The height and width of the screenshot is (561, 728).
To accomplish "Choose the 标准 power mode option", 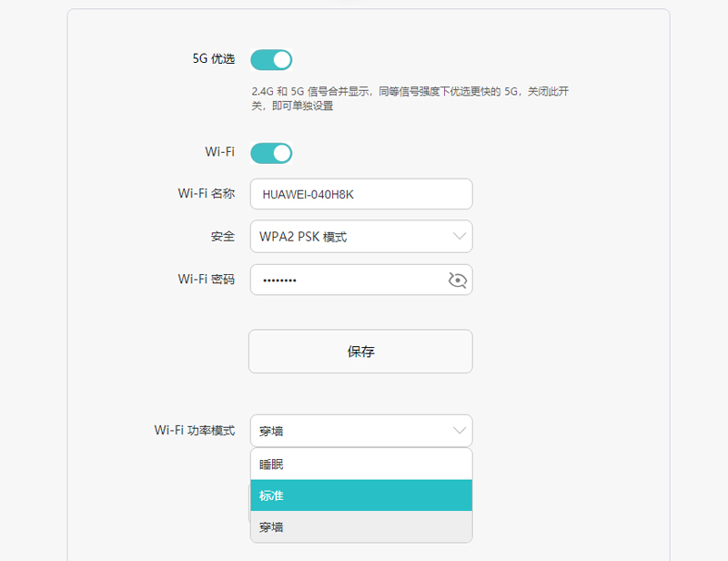I will (x=360, y=495).
